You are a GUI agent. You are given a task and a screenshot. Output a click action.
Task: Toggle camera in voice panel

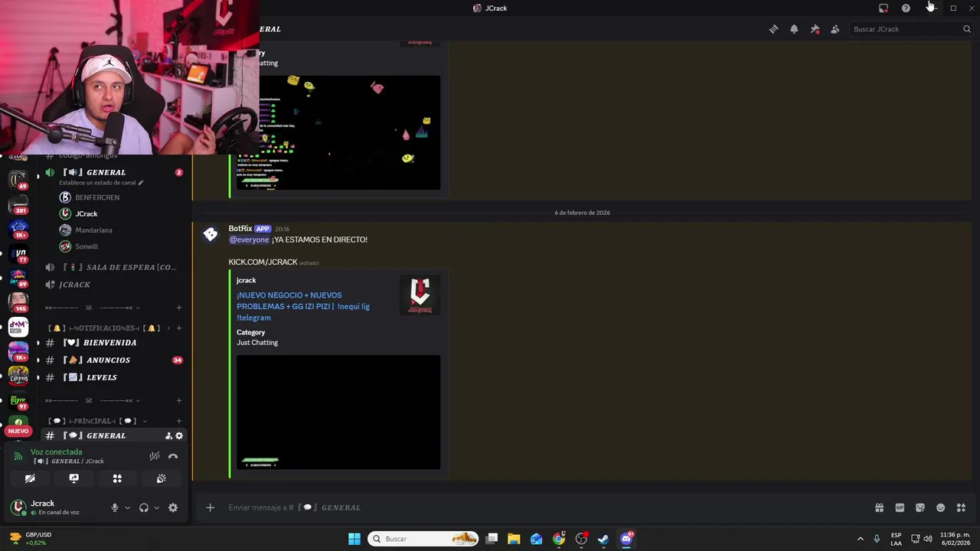(x=30, y=478)
